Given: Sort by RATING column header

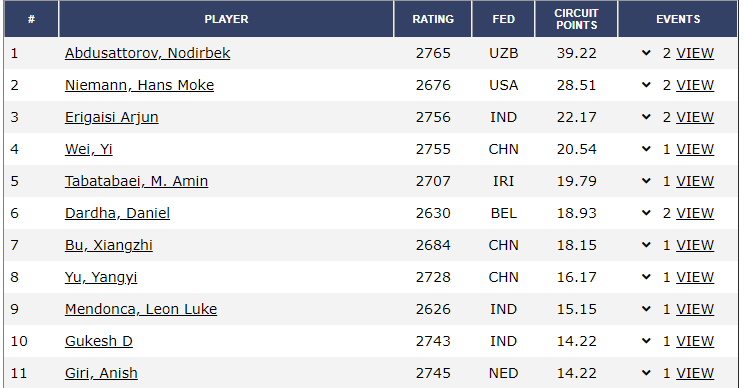Looking at the screenshot, I should pyautogui.click(x=433, y=19).
